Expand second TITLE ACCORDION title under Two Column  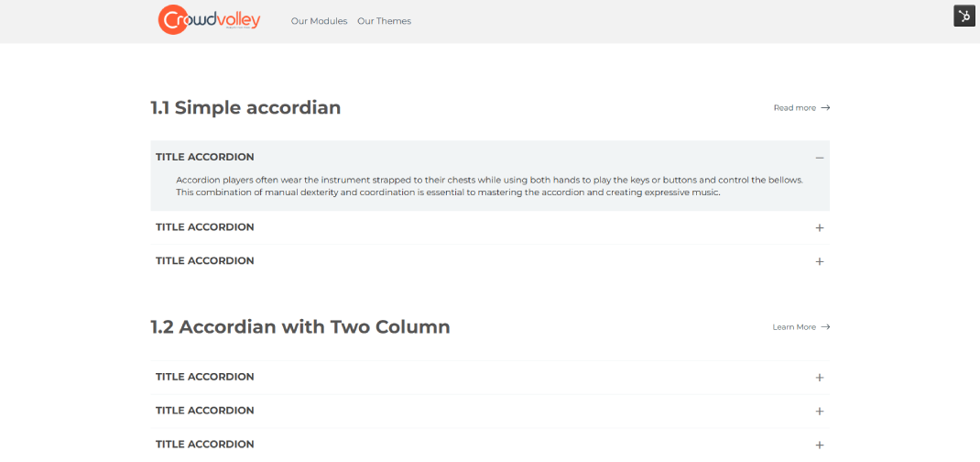click(x=205, y=411)
